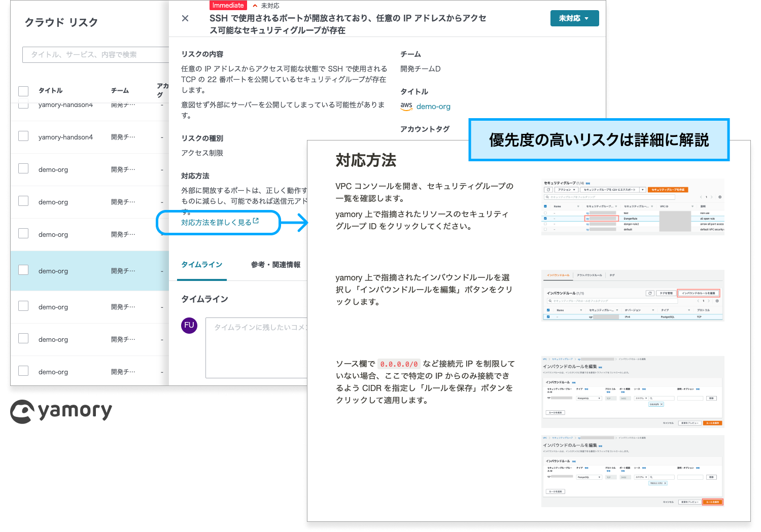Switch to the 参考・関連情報 tab
Viewport: 761px width, 532px height.
pyautogui.click(x=275, y=264)
